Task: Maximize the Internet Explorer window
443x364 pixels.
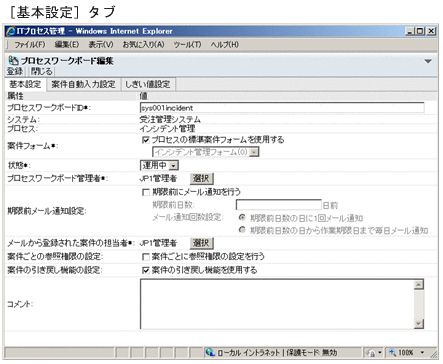Action: [420, 31]
